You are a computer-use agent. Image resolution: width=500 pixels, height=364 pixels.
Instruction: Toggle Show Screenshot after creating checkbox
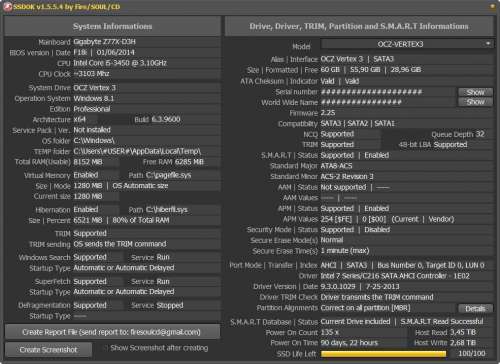pos(105,348)
